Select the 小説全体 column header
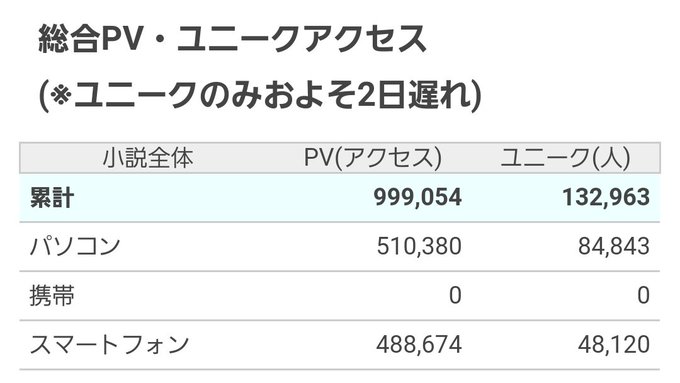680x383 pixels. pyautogui.click(x=148, y=158)
